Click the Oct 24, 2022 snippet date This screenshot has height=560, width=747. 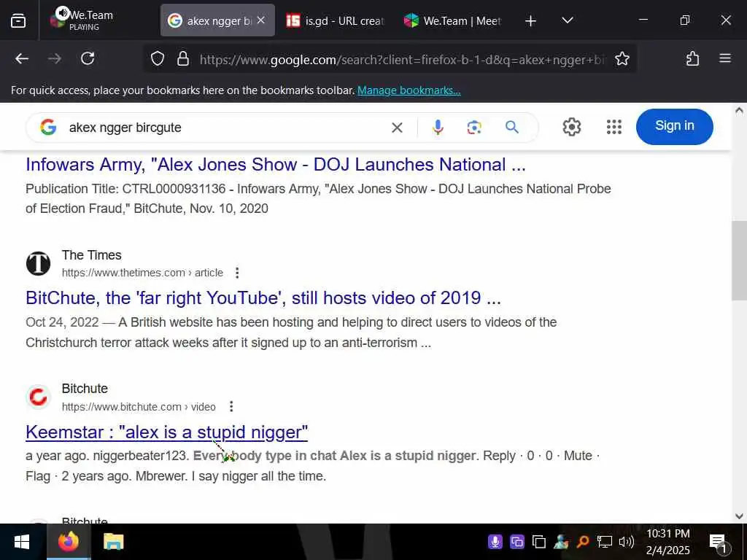click(62, 322)
